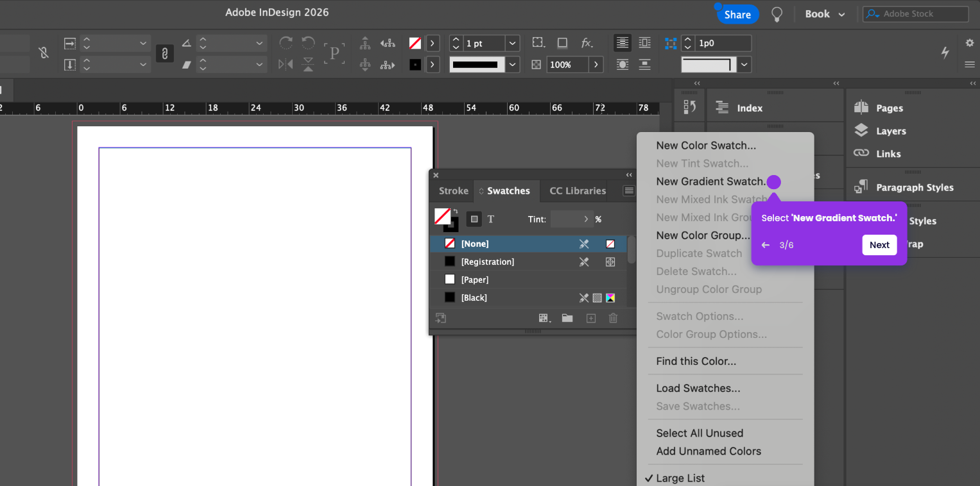Toggle the wrap around object shape option
Screen dimensions: 980x486
[622, 64]
